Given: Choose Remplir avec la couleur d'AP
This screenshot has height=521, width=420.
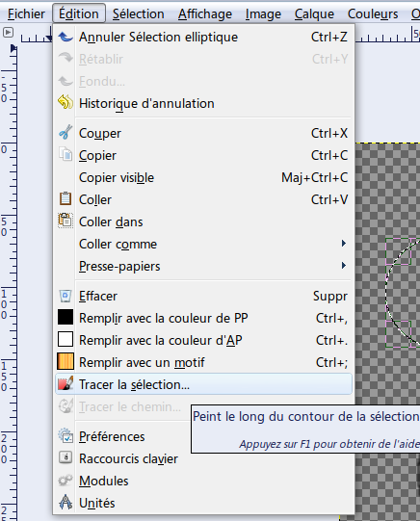Looking at the screenshot, I should (203, 340).
